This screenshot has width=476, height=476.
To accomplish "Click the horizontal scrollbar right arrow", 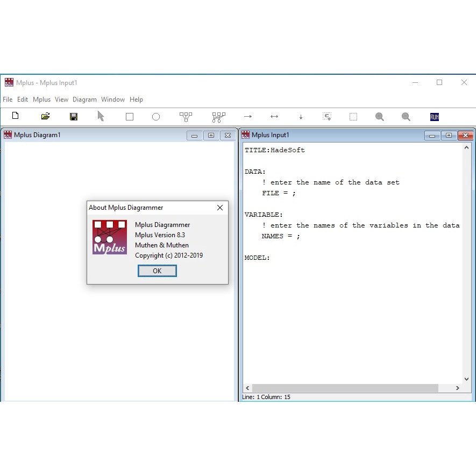I will [x=458, y=388].
